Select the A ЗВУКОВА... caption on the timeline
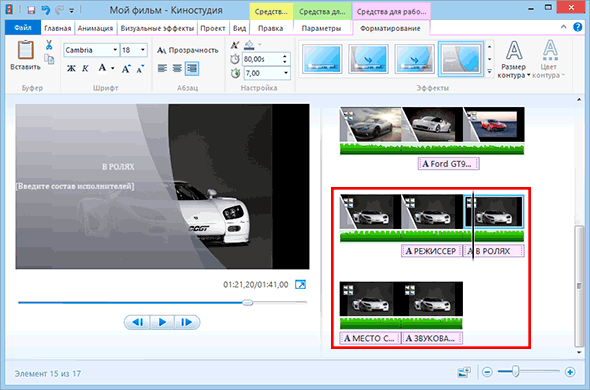The image size is (590, 390). pos(432,338)
